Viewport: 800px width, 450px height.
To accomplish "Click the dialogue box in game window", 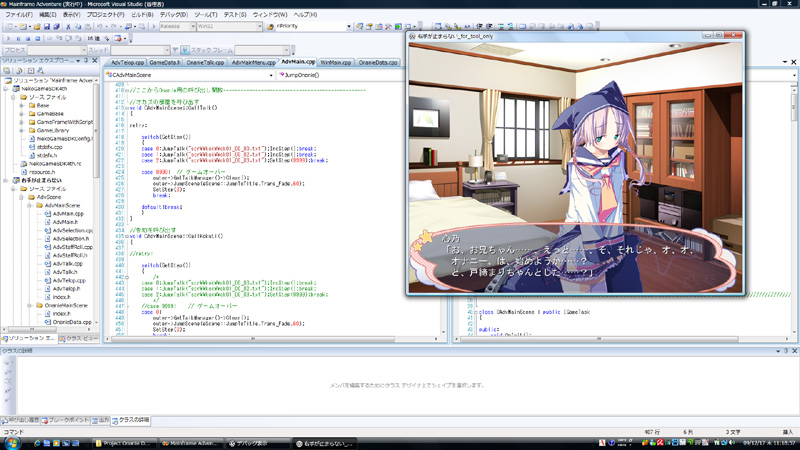I will (x=574, y=258).
